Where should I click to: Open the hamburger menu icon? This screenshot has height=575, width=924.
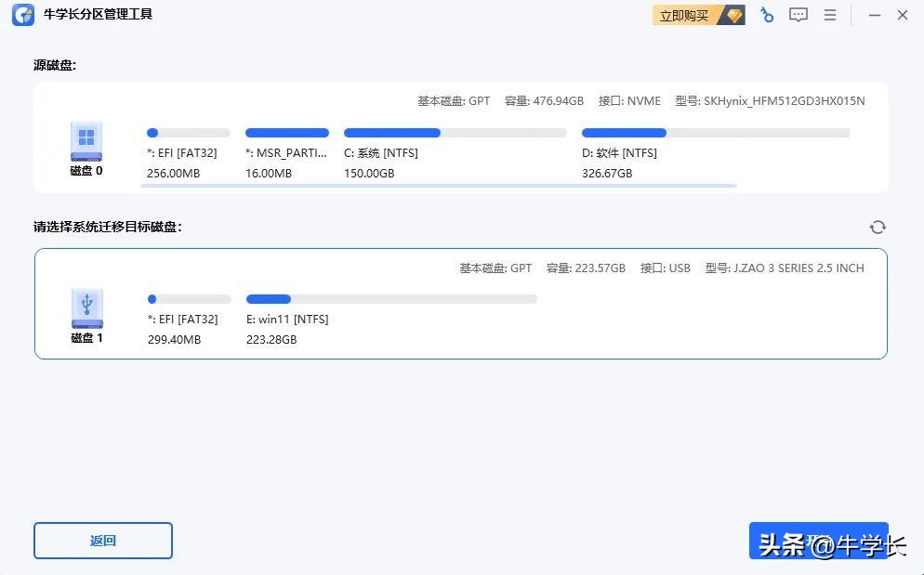pos(830,15)
